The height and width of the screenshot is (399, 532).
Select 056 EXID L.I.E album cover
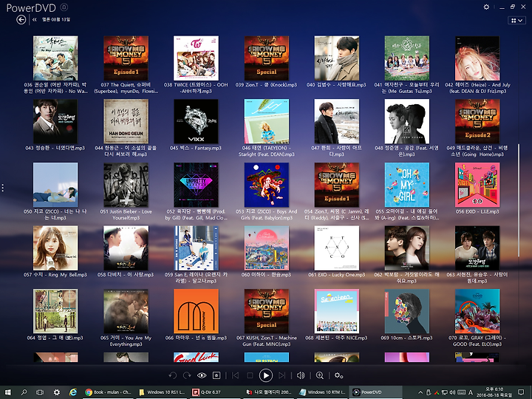click(477, 185)
